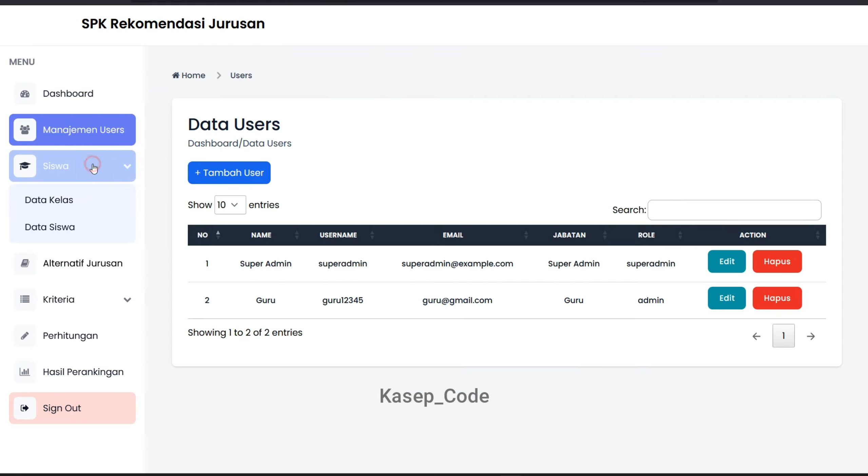Viewport: 868px width, 476px height.
Task: Click guru@gmail.com email cell
Action: 457,300
